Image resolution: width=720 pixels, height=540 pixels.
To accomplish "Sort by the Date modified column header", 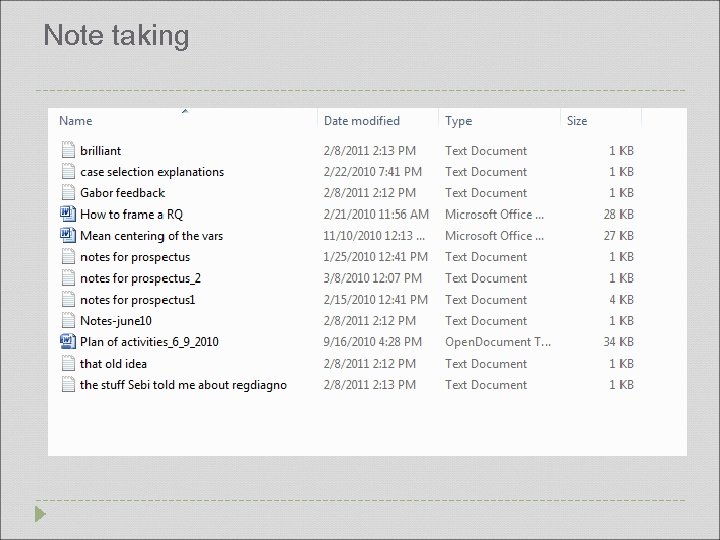I will click(362, 121).
